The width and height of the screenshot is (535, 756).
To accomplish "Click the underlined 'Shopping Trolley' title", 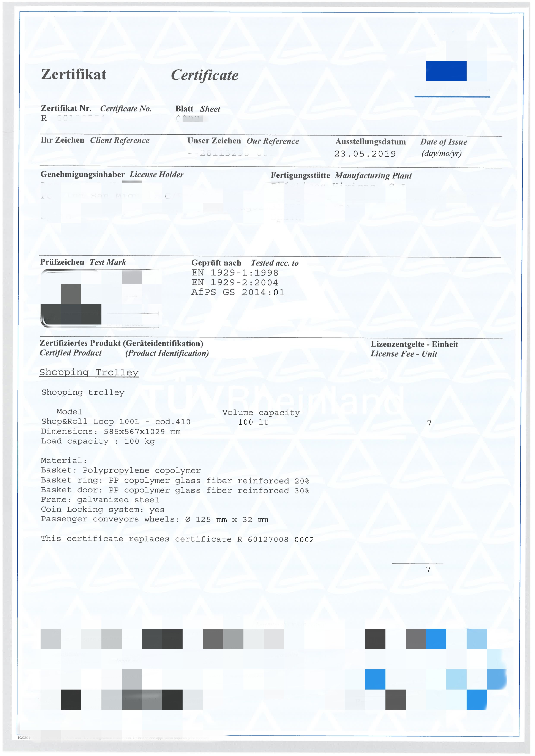I will [x=89, y=372].
